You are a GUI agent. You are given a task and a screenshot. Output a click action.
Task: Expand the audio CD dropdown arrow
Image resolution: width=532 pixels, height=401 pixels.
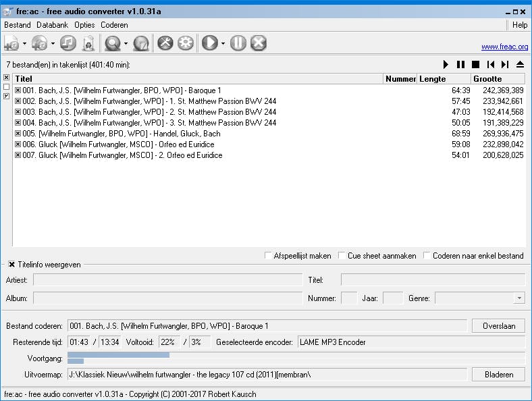click(53, 43)
